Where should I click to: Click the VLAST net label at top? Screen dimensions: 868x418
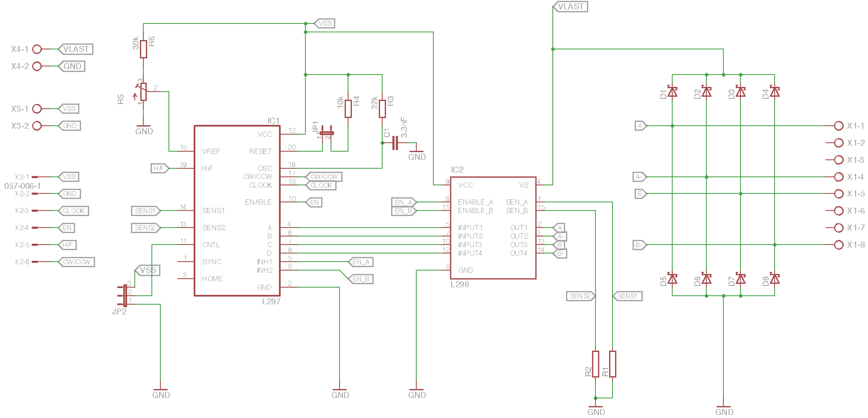570,6
